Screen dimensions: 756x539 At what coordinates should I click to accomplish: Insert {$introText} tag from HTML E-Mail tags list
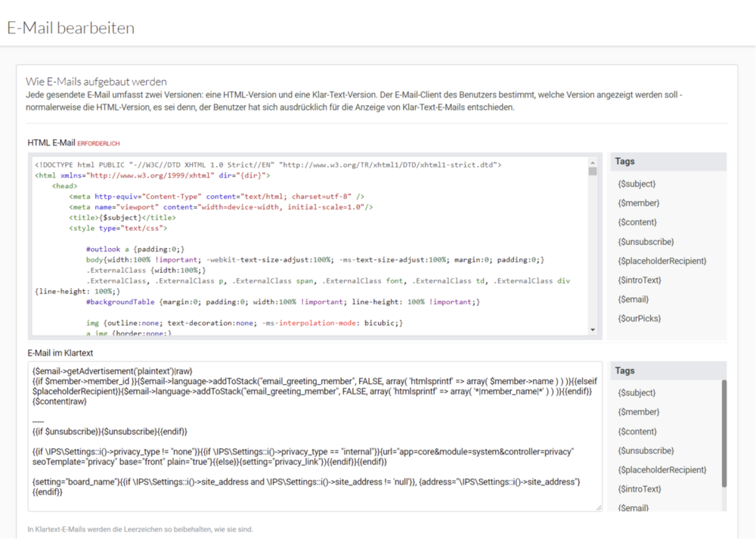639,280
